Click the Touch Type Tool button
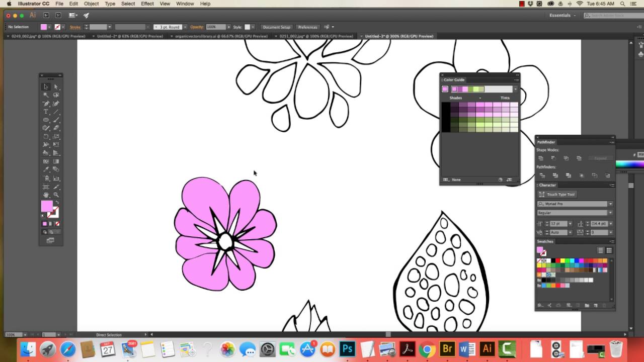The image size is (644, 362). point(557,194)
